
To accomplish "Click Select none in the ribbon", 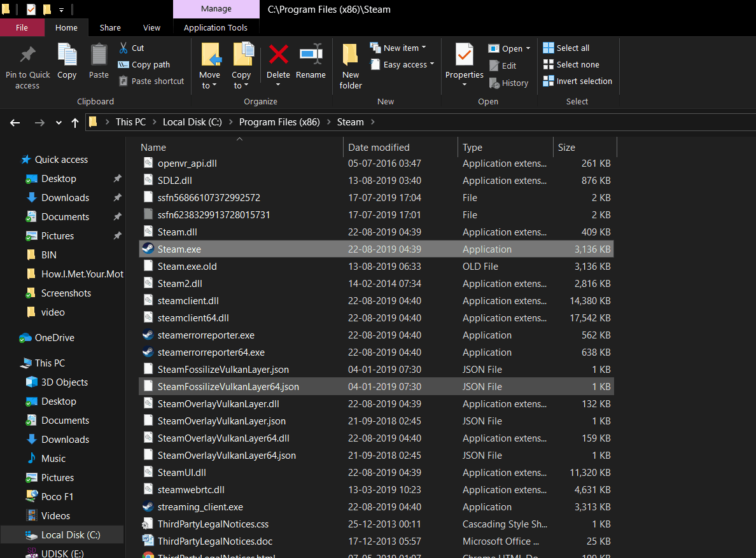I will [571, 64].
